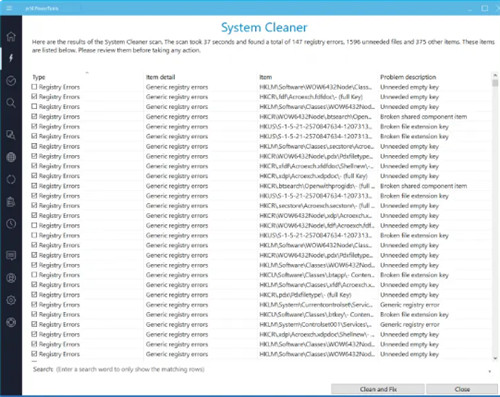
Task: Uncheck the System\Controlset001\Services row checkbox
Action: [x=34, y=324]
